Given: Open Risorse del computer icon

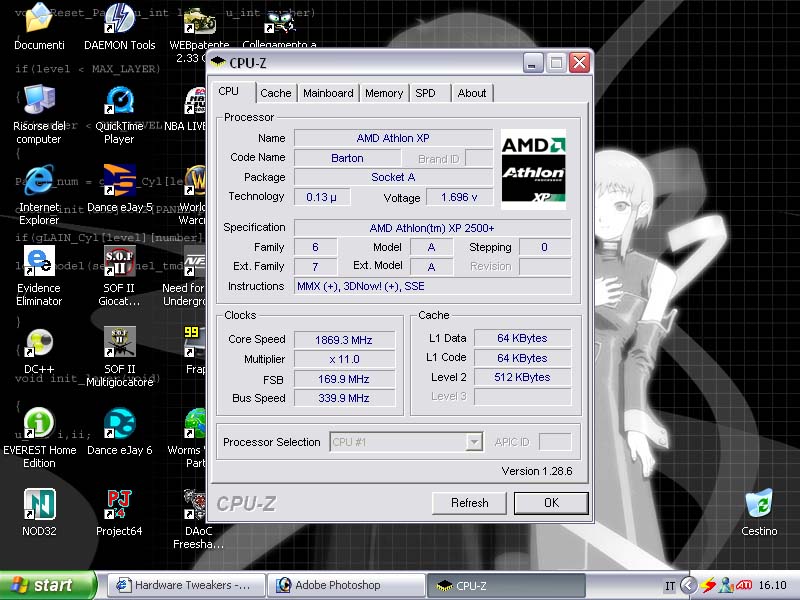Looking at the screenshot, I should 39,99.
